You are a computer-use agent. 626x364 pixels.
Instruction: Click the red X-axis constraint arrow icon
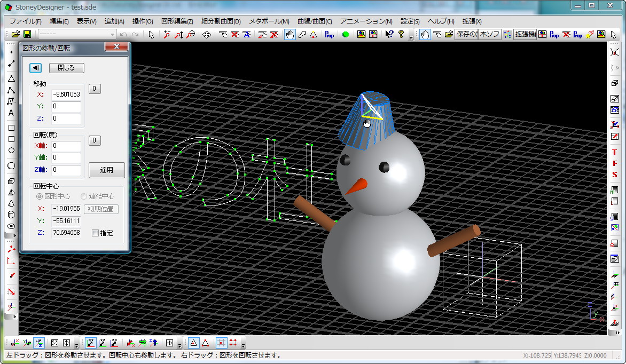(130, 343)
